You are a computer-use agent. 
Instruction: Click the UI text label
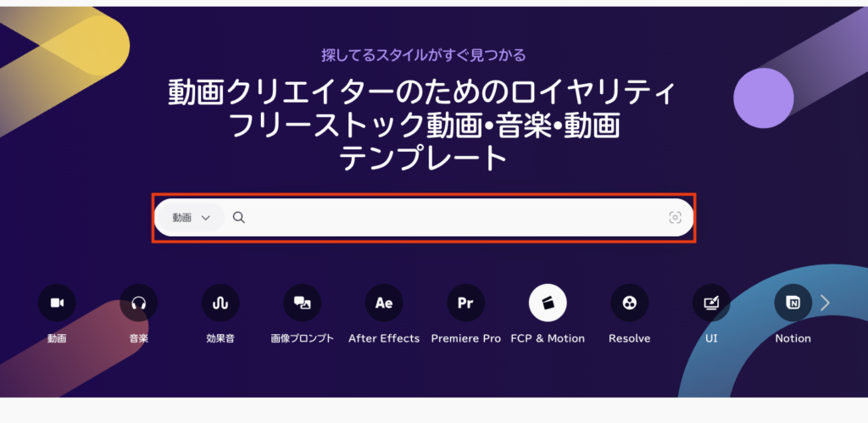711,338
